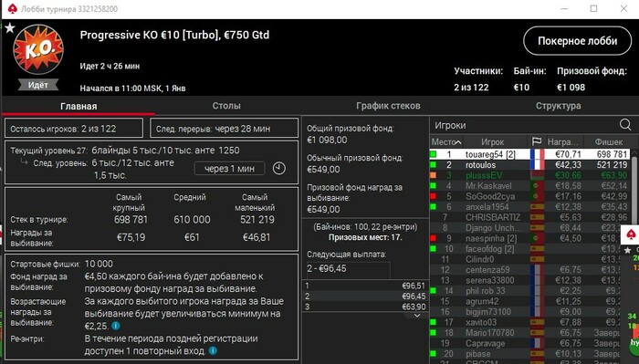The image size is (639, 364).
Task: Select player CHRISBARTIZ row
Action: pos(529,217)
